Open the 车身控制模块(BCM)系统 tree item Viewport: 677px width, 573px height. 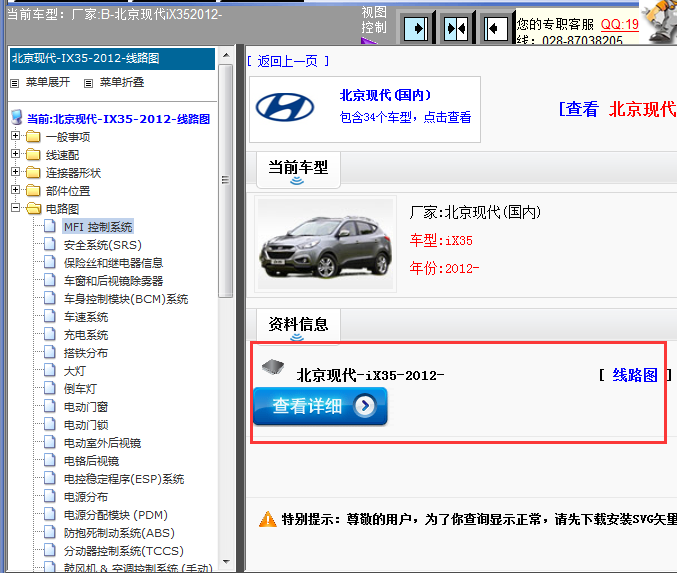(x=126, y=299)
